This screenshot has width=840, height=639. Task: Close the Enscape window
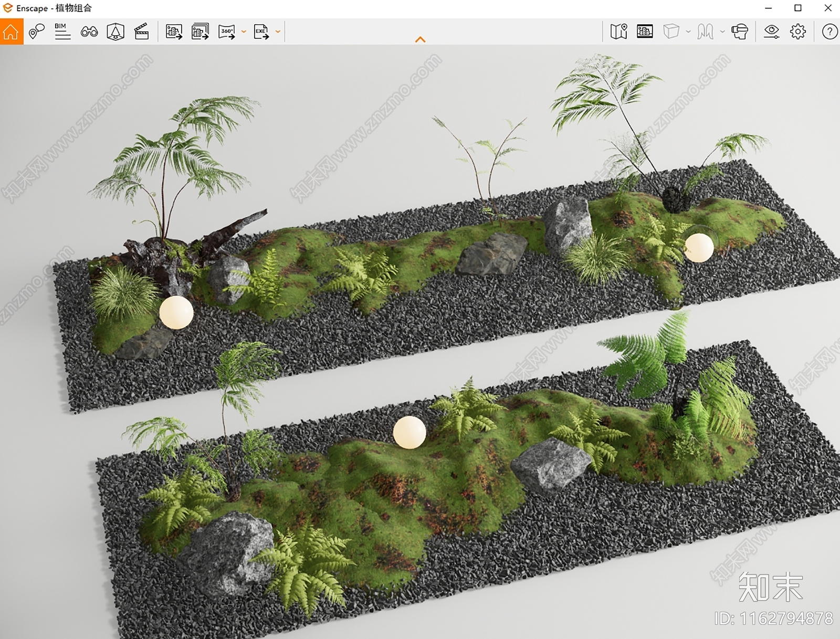tap(828, 8)
